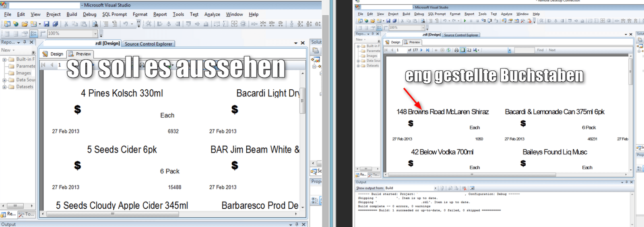The image size is (644, 227).
Task: Toggle Show Ruler icon in left report toolbar
Action: (42, 33)
